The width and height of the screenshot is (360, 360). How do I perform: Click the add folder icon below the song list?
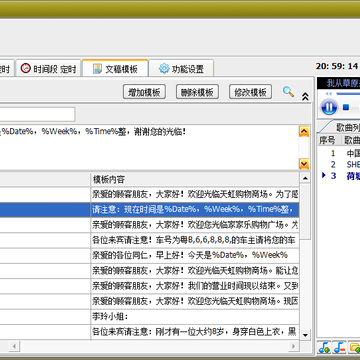click(354, 347)
